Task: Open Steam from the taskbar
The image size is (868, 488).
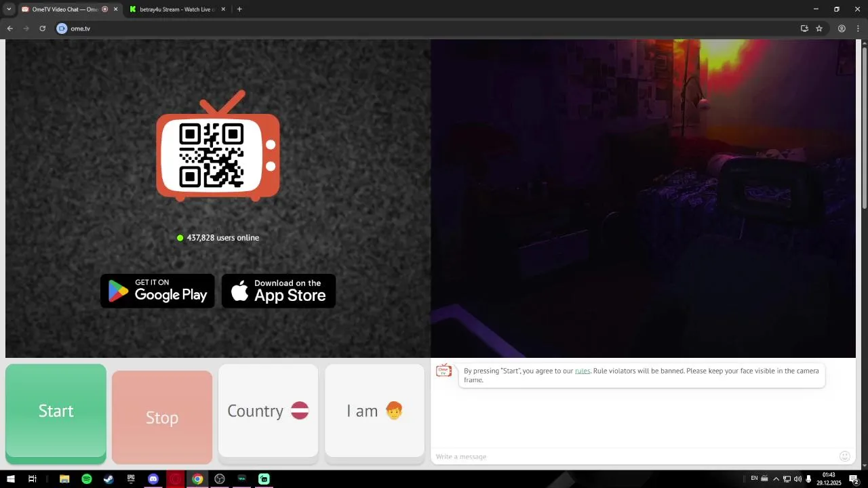Action: [x=108, y=479]
